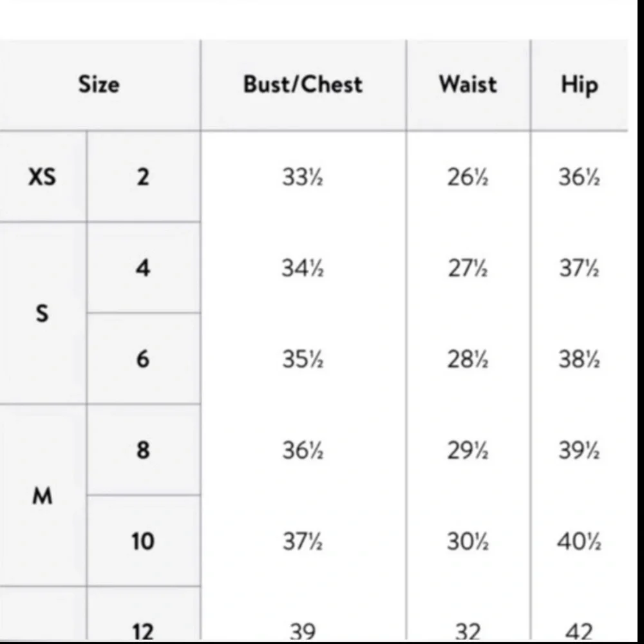Select numeric size 10 cell
This screenshot has height=644, width=644.
coord(143,541)
